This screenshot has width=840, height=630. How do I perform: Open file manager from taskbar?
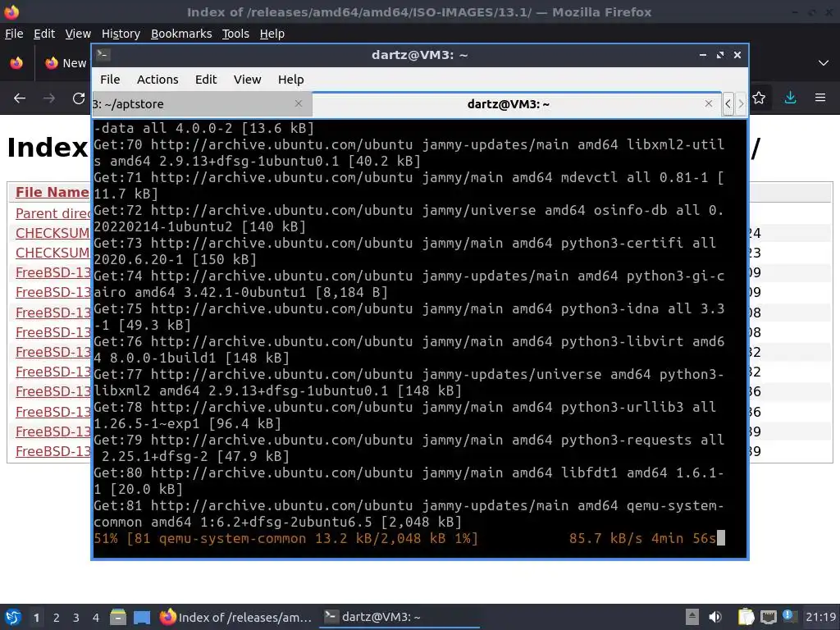(x=118, y=617)
